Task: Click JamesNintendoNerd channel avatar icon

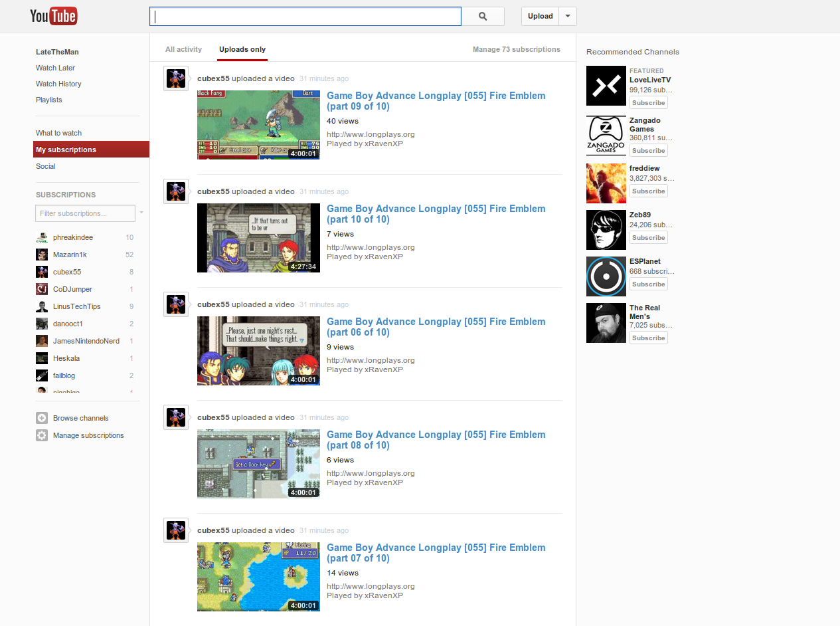Action: [x=41, y=341]
